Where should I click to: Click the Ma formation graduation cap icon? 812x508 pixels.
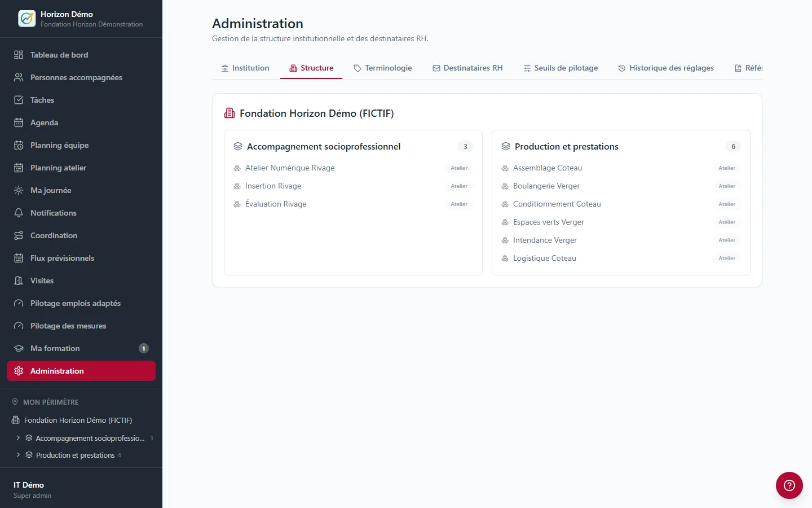pyautogui.click(x=19, y=348)
